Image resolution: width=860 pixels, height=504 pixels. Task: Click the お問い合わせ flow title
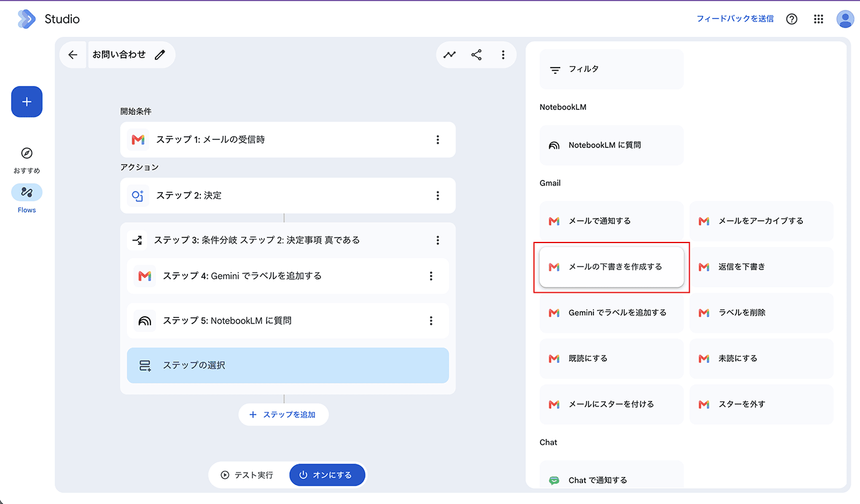[119, 55]
